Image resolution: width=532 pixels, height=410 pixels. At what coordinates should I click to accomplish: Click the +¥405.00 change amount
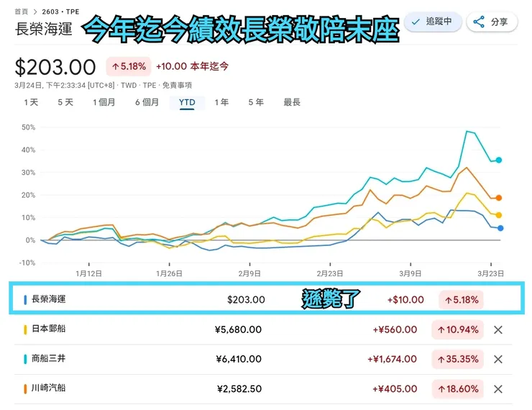(x=395, y=389)
